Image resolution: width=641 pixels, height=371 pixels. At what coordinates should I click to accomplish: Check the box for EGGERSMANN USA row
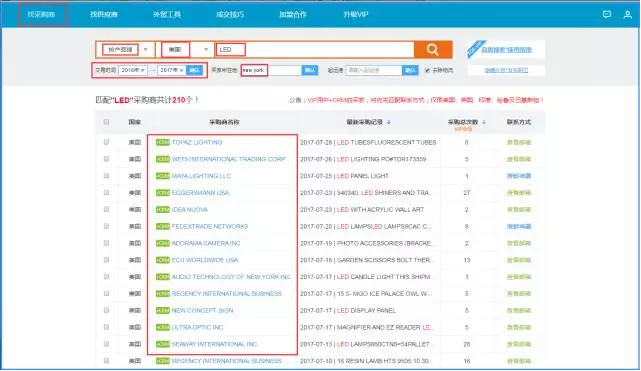(106, 192)
